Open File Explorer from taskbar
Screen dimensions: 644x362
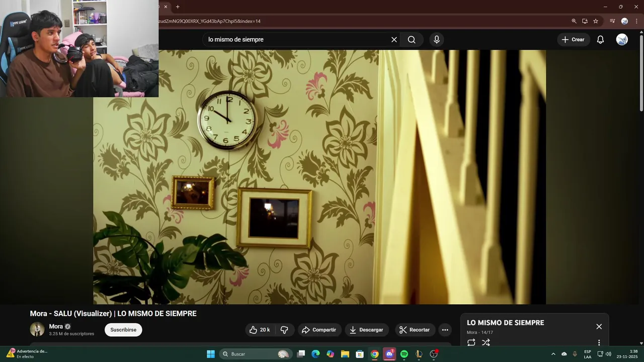345,354
